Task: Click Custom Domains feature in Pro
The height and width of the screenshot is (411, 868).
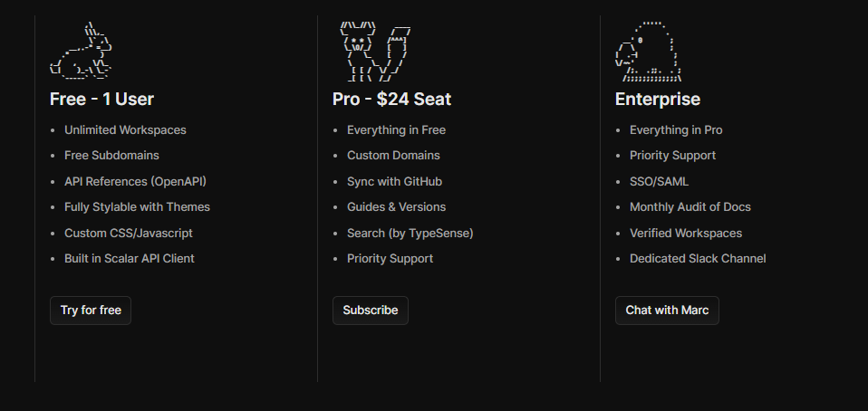Action: pyautogui.click(x=393, y=156)
